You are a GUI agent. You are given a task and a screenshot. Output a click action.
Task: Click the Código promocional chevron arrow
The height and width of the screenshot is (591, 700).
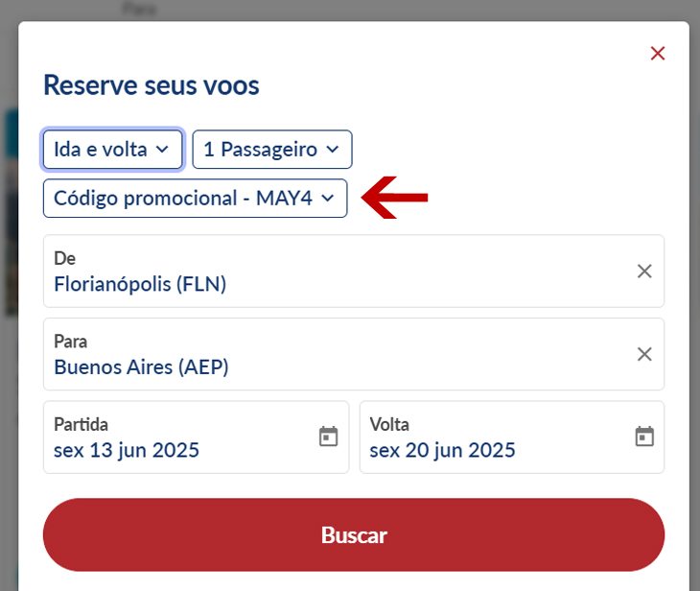pyautogui.click(x=328, y=198)
